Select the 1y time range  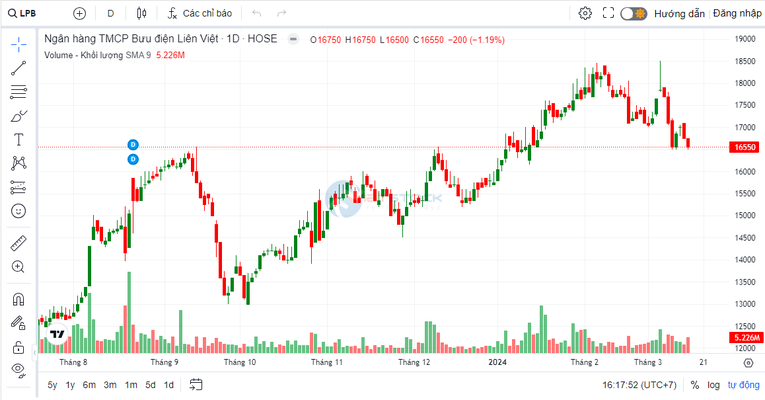70,385
